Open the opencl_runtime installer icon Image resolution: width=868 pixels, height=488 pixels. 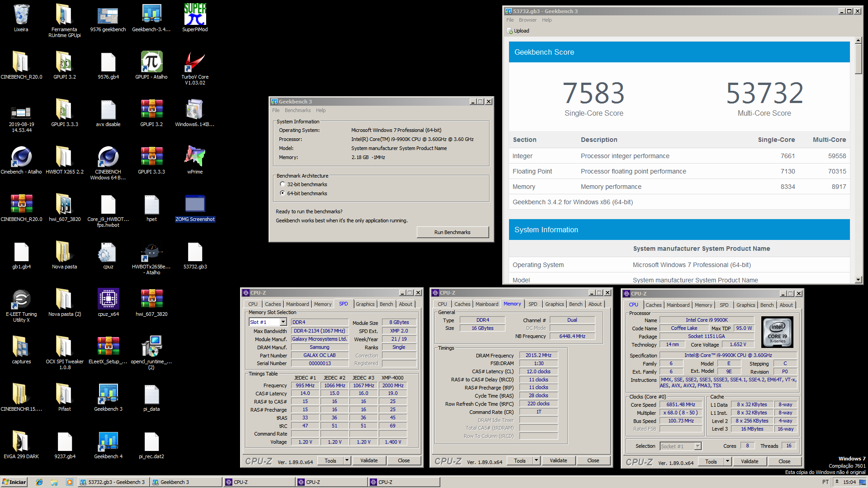[151, 353]
